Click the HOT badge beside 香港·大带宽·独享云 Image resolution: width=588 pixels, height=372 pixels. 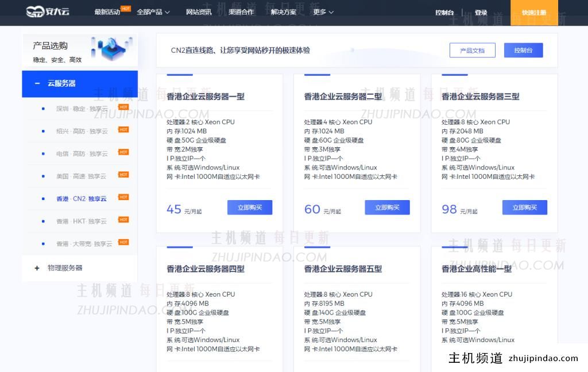123,242
